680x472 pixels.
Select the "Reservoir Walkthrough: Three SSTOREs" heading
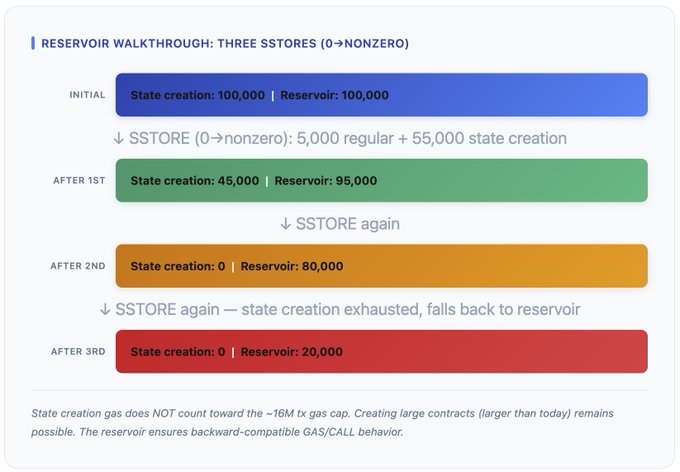point(224,43)
